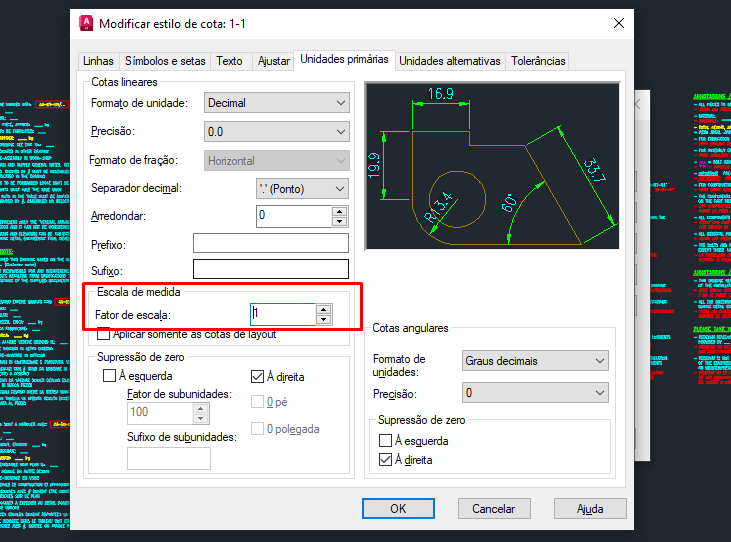Click inside the Prefixo text field
The width and height of the screenshot is (731, 542).
(270, 244)
